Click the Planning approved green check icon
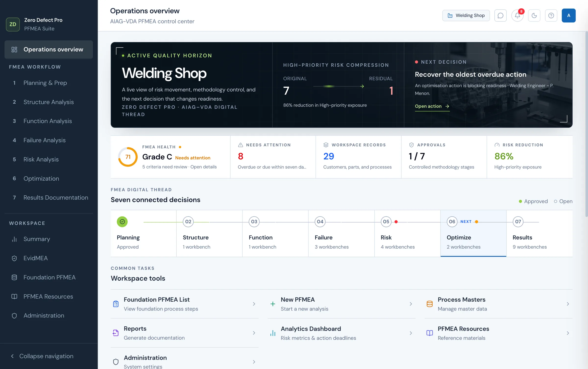The height and width of the screenshot is (369, 588). point(122,222)
